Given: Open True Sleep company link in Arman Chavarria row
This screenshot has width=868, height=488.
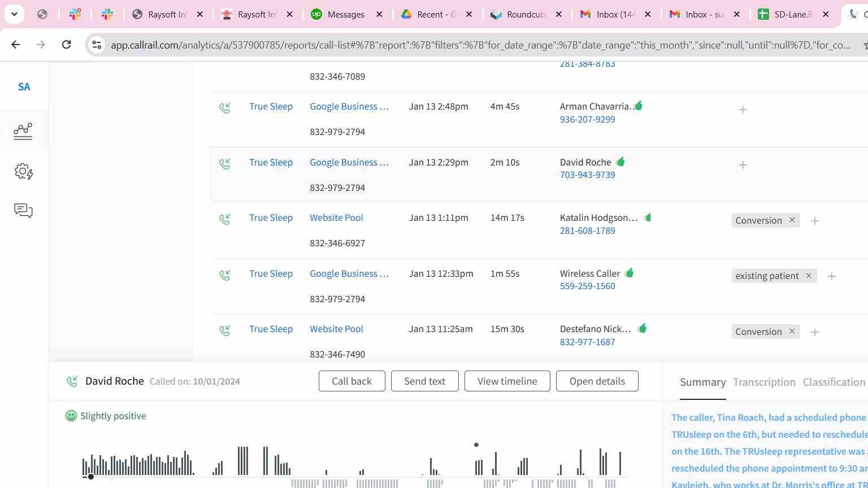Looking at the screenshot, I should pos(271,106).
